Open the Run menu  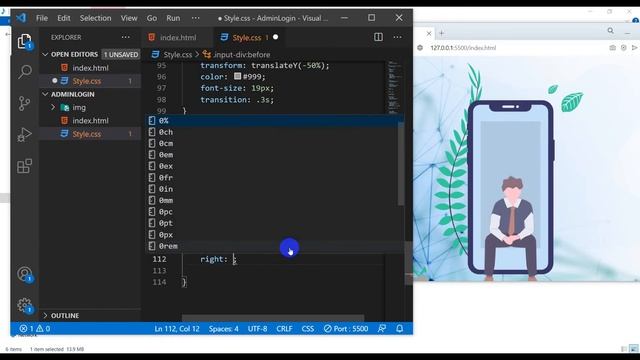(173, 18)
